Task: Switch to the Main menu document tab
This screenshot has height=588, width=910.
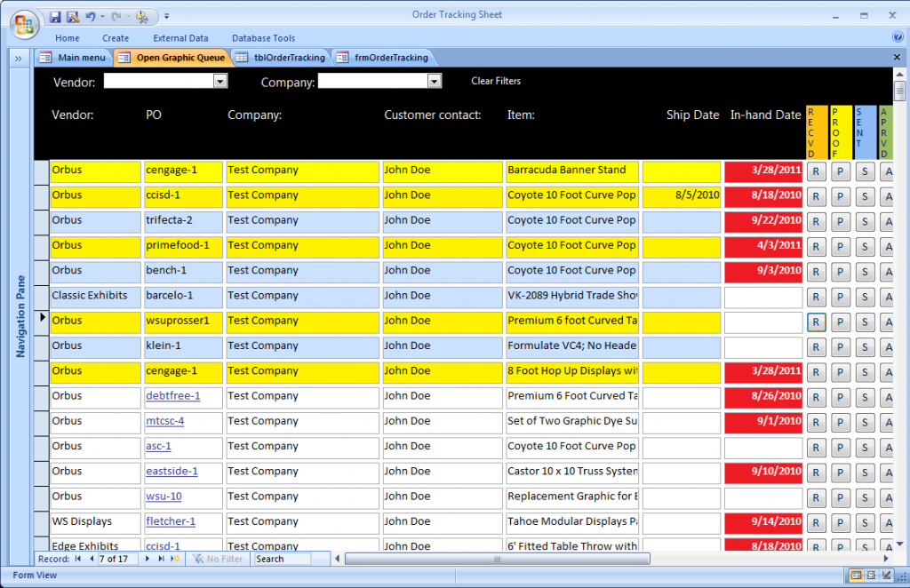Action: point(73,58)
